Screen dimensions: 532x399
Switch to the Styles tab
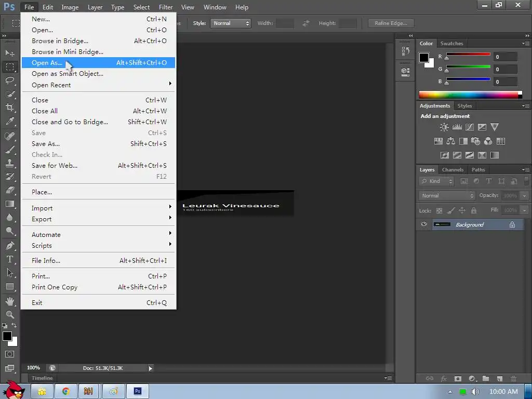tap(464, 106)
